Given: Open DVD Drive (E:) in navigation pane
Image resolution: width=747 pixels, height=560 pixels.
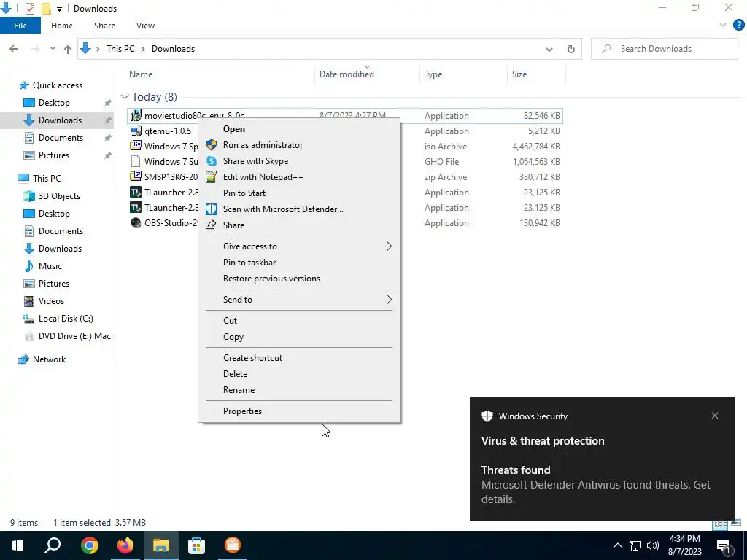Looking at the screenshot, I should pyautogui.click(x=74, y=336).
